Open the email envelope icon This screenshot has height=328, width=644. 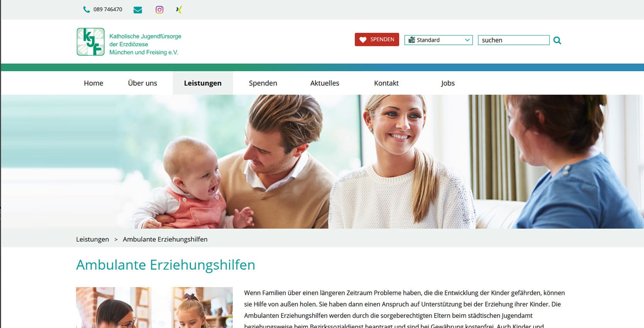138,10
